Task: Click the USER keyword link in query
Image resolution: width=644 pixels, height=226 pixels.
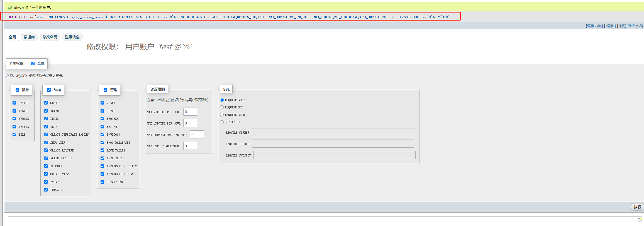Action: pyautogui.click(x=22, y=17)
